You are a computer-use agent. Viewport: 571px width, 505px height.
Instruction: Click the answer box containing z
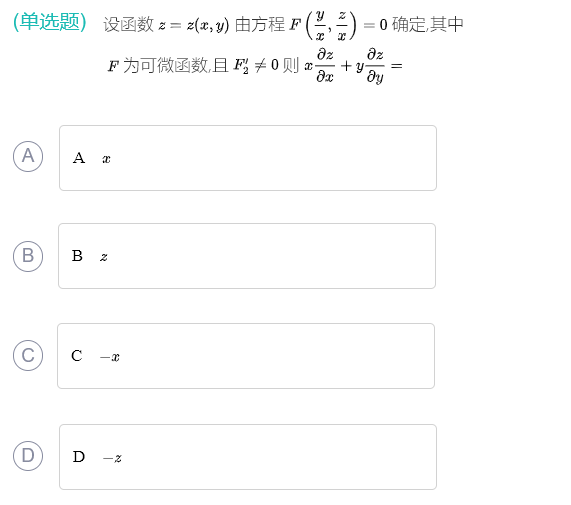pyautogui.click(x=247, y=256)
